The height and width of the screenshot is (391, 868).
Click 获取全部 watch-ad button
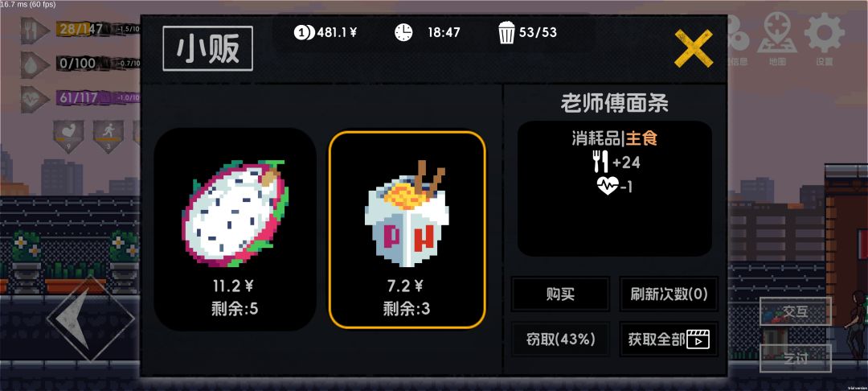669,339
